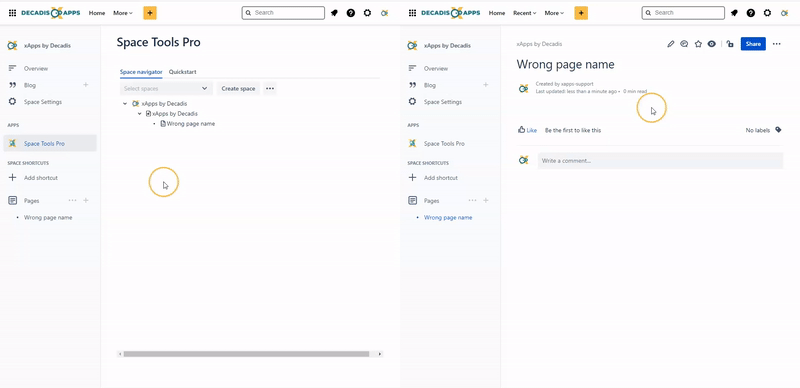Focus Search field in Space Tools Pro window
The width and height of the screenshot is (800, 388).
click(x=283, y=13)
